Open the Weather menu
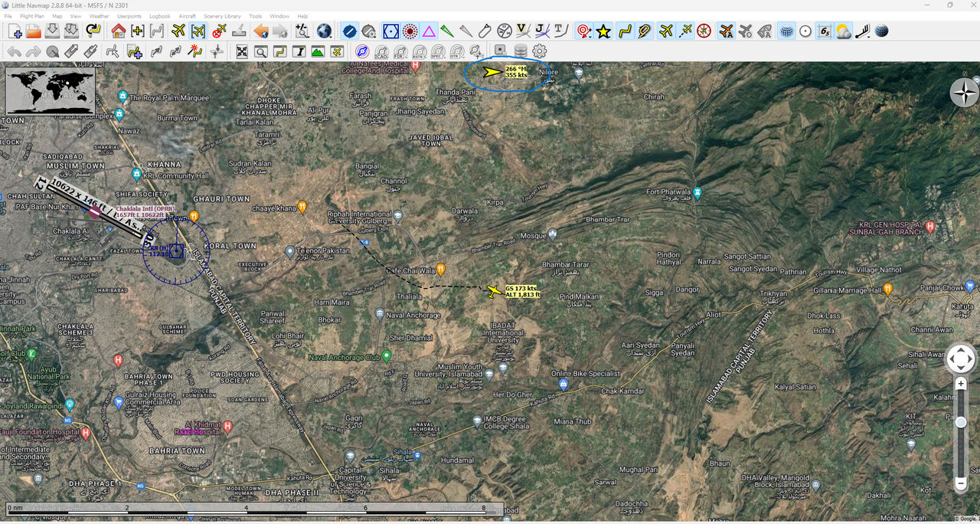Image resolution: width=980 pixels, height=524 pixels. [x=99, y=16]
